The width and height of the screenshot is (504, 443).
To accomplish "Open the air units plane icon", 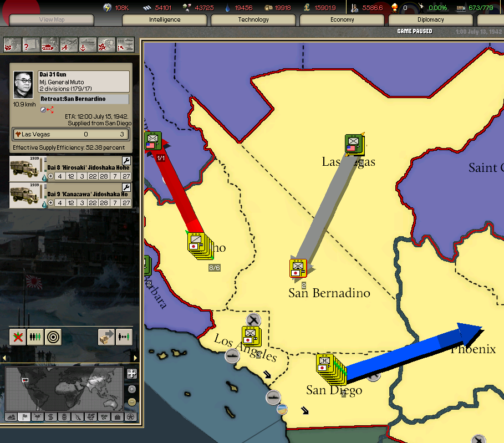I will (69, 44).
